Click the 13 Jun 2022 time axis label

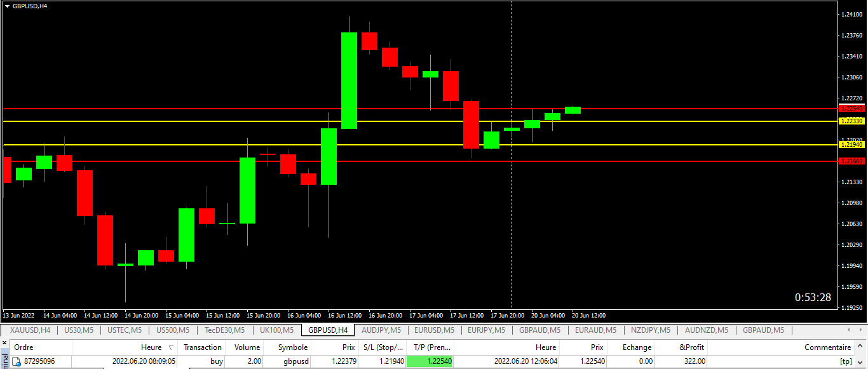pyautogui.click(x=18, y=316)
